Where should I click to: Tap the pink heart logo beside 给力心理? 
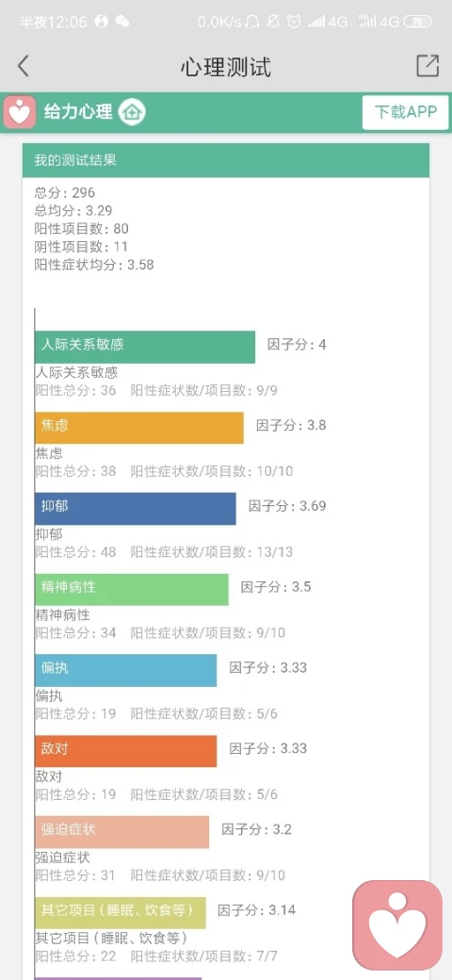pyautogui.click(x=21, y=112)
